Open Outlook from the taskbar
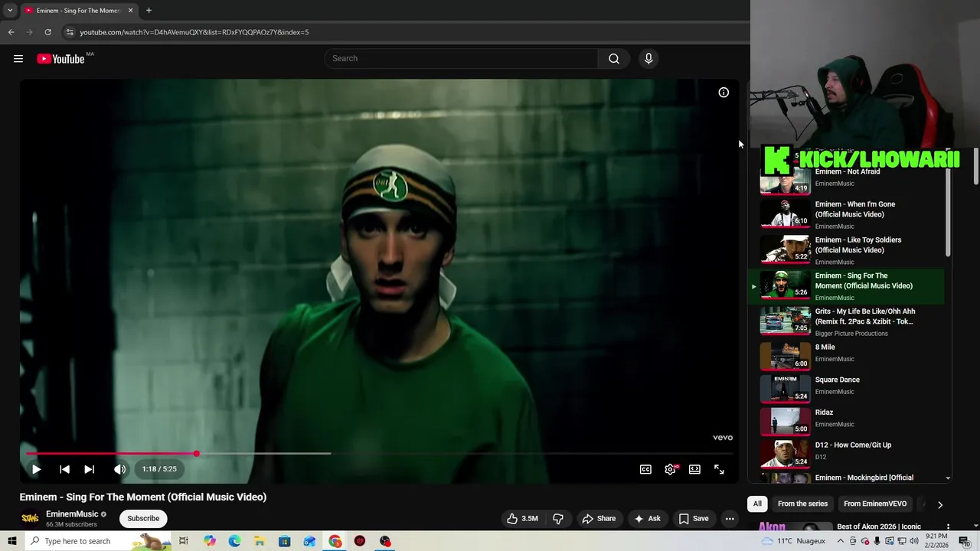Screen dimensions: 980x551 (309, 541)
